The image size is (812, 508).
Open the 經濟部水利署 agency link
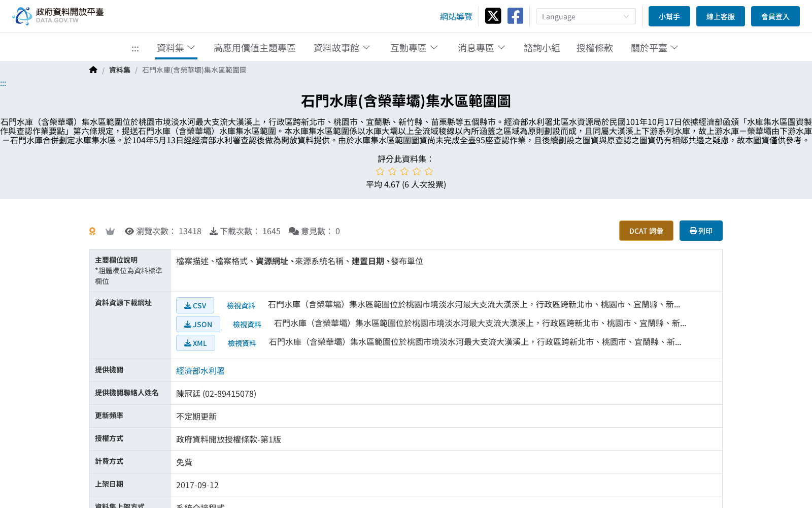point(200,371)
